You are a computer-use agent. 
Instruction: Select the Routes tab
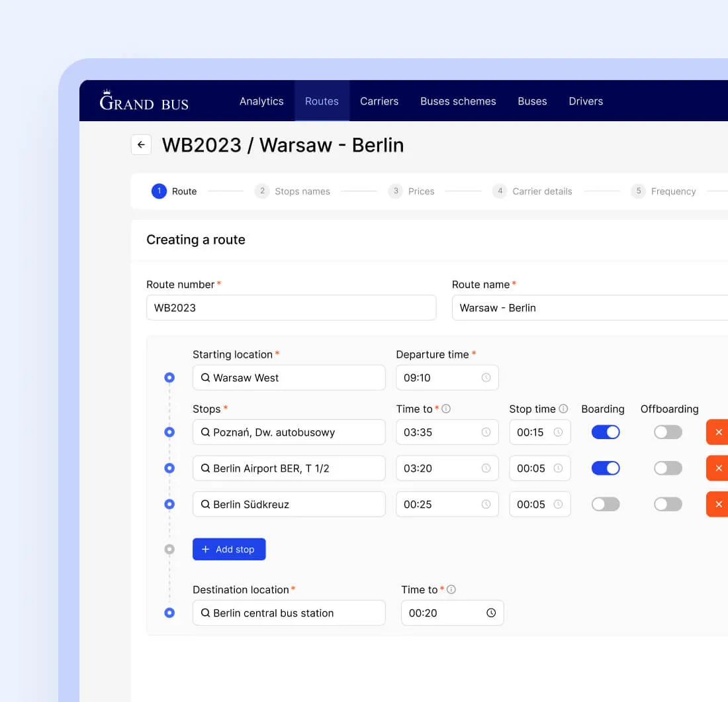(322, 101)
